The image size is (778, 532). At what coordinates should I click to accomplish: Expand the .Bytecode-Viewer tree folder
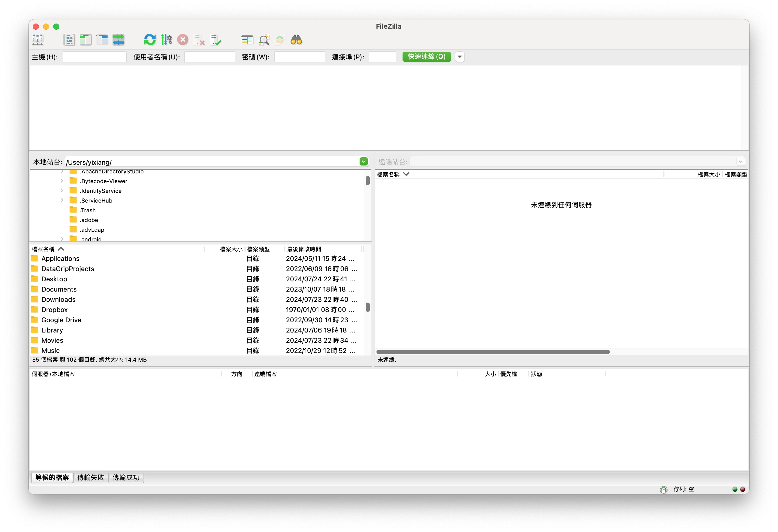(x=62, y=181)
